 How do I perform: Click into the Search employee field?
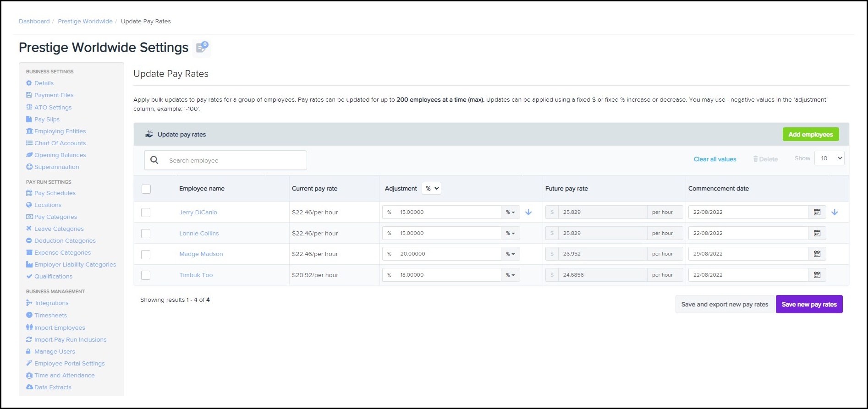[x=234, y=160]
